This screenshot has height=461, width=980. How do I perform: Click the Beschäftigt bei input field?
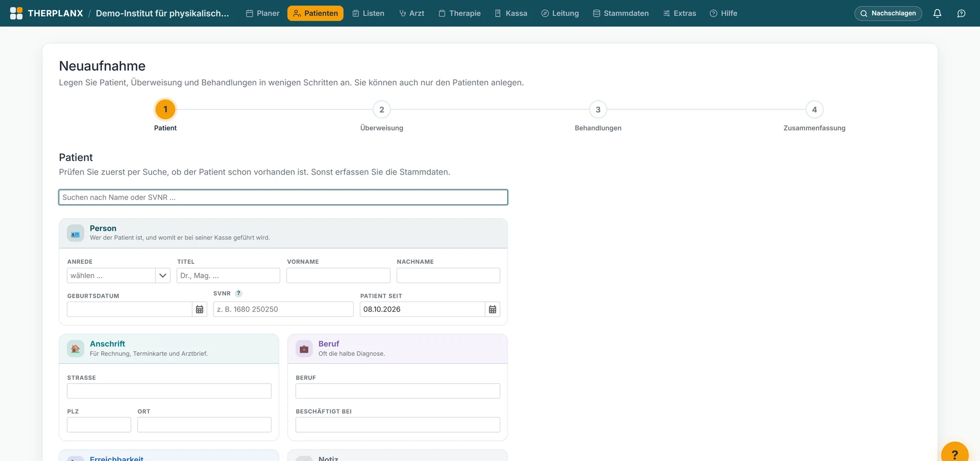(398, 425)
